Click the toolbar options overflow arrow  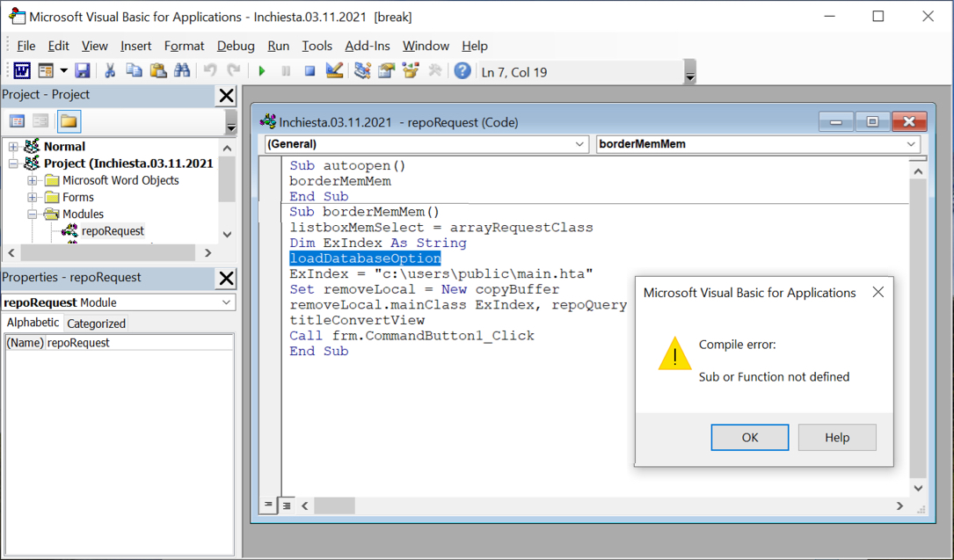pyautogui.click(x=690, y=72)
